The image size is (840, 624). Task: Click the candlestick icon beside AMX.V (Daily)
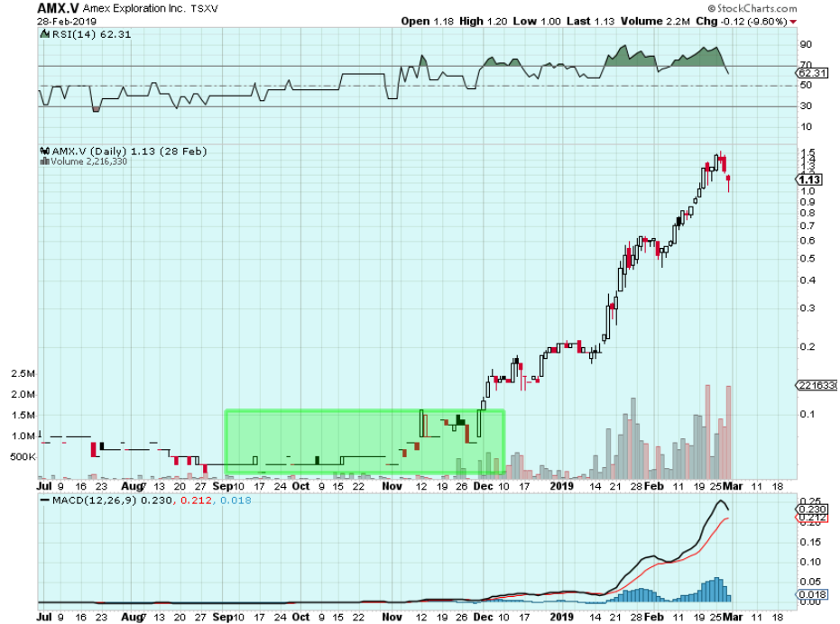point(45,151)
